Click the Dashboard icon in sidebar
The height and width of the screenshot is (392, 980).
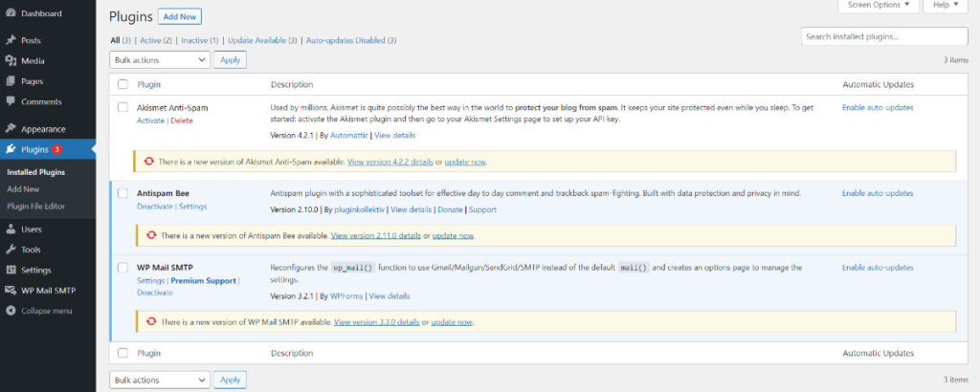11,13
